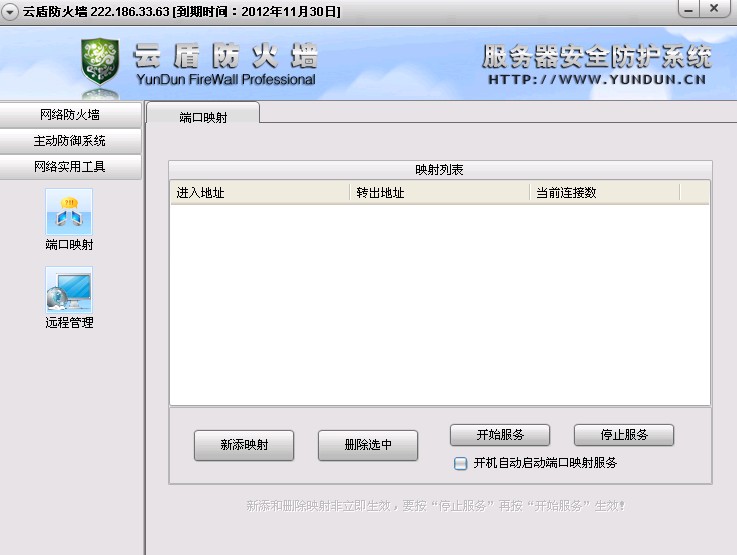This screenshot has width=737, height=555.
Task: Select the 主动防御系统 sidebar section
Action: coord(70,141)
